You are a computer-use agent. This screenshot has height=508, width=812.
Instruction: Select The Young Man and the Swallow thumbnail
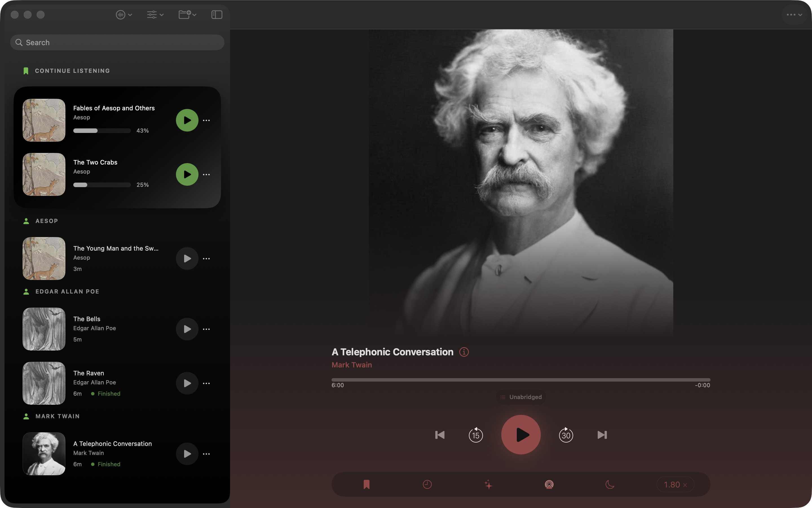click(x=44, y=258)
